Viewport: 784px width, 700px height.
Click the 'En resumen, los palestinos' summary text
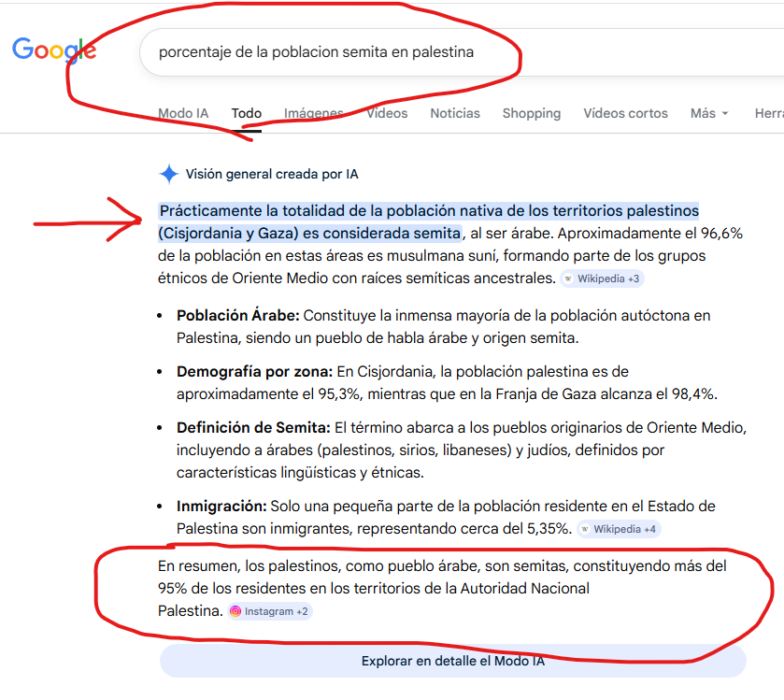click(442, 589)
